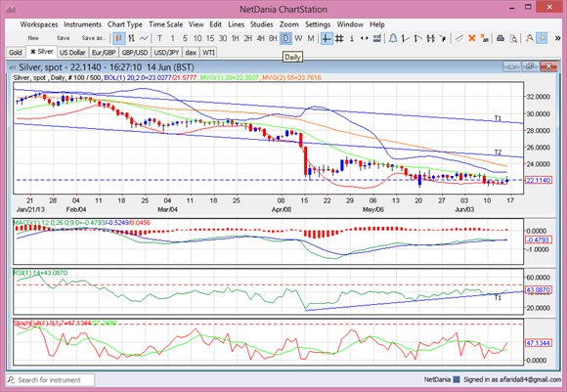Toggle the crosshair cursor tool

[x=327, y=38]
